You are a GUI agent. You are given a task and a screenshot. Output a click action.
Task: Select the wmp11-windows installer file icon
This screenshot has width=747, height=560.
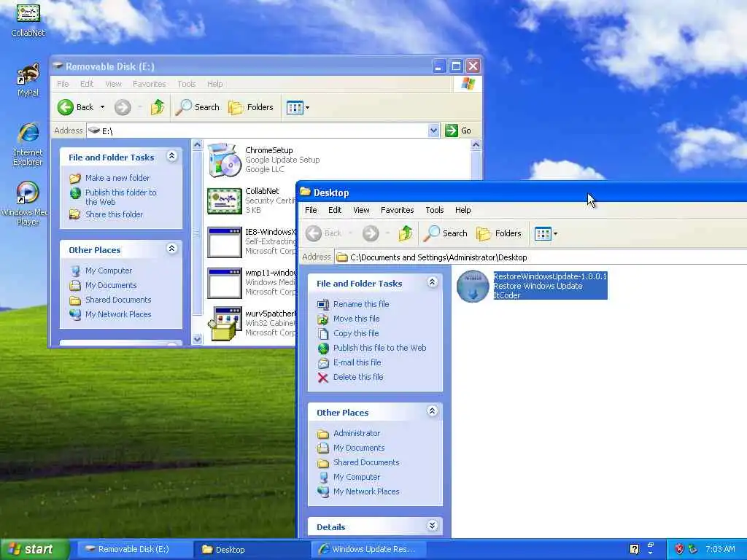pyautogui.click(x=225, y=283)
